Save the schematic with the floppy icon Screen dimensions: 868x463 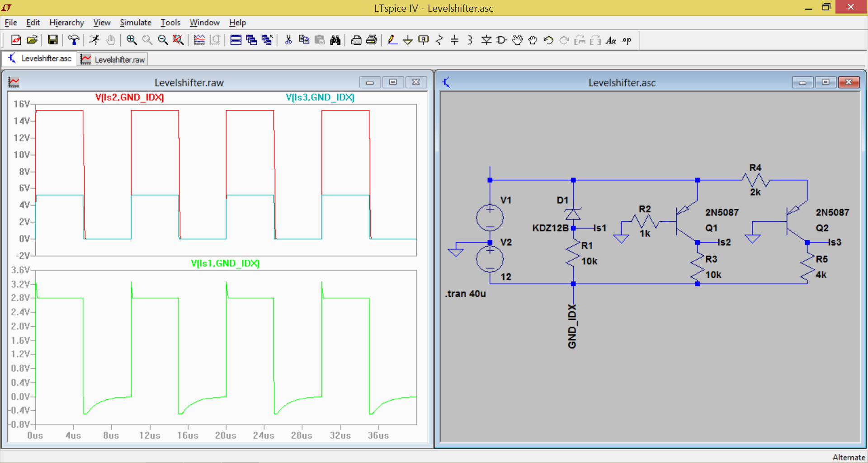tap(53, 40)
